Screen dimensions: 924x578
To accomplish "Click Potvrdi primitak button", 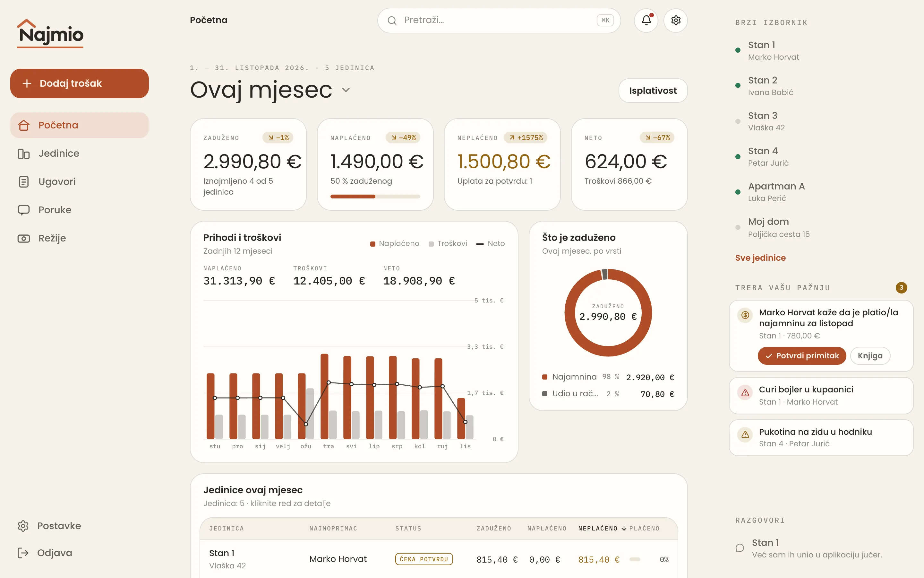I will click(x=802, y=356).
